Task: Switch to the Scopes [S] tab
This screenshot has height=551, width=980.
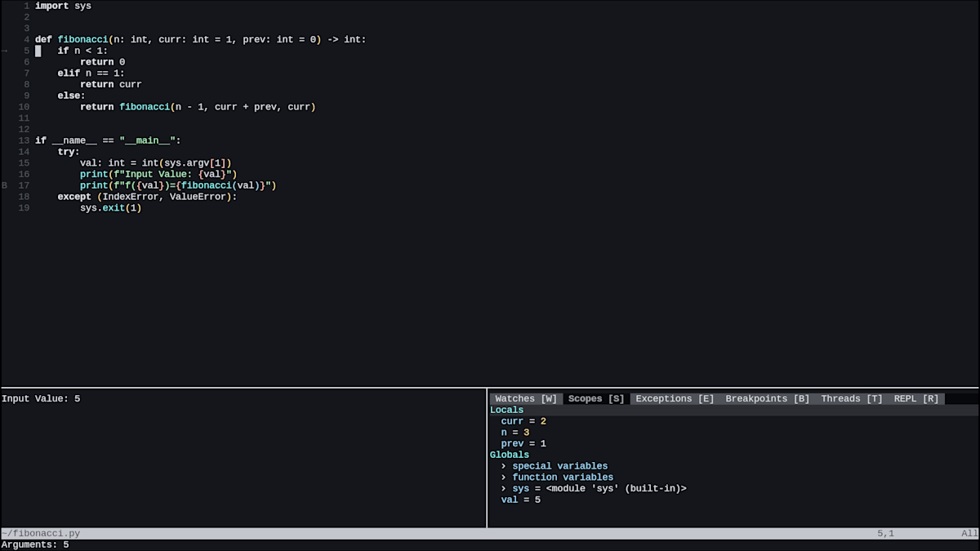Action: coord(596,399)
